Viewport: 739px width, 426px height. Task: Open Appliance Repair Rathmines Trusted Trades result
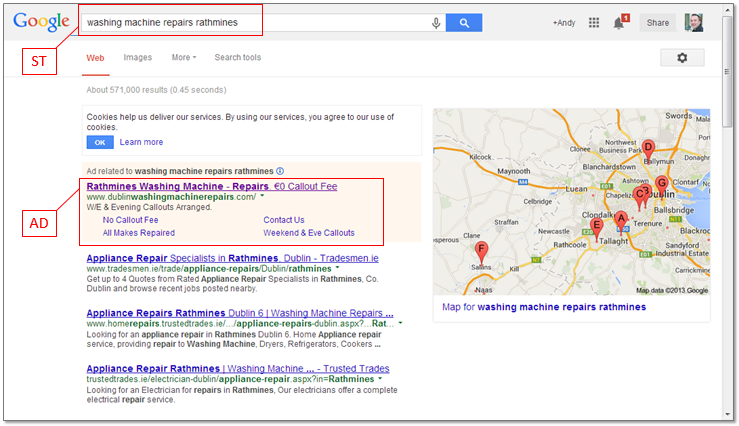tap(238, 369)
